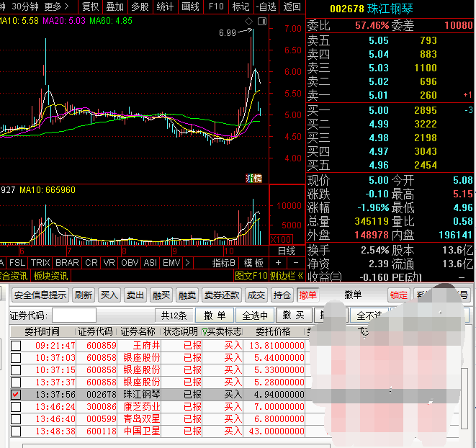Screen dimensions: 476x448
Task: Sort by 买卖标志 column header
Action: coord(223,331)
